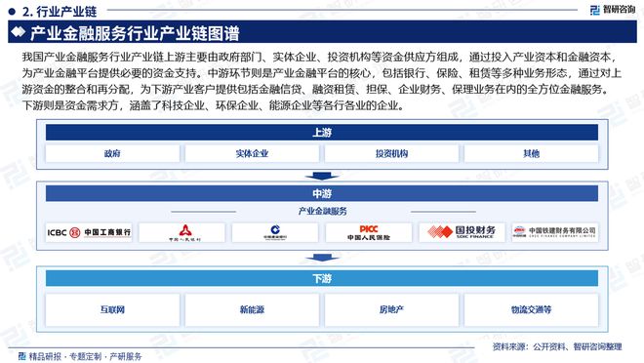Viewport: 644px width, 363px height.
Task: Click the 实体企业 box
Action: coord(252,153)
